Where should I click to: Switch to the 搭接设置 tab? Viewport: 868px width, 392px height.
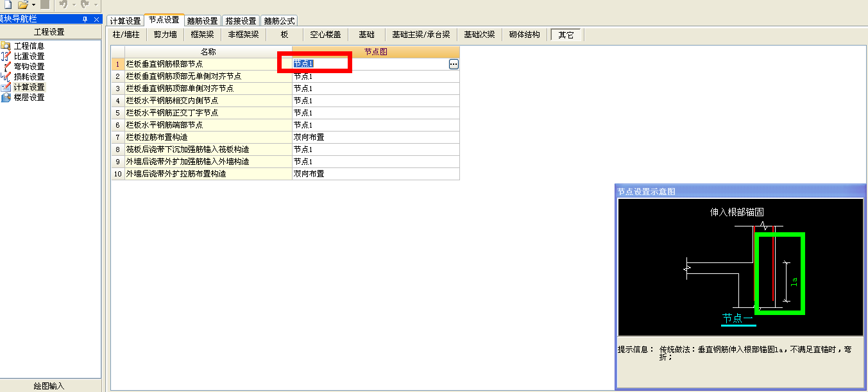coord(241,21)
